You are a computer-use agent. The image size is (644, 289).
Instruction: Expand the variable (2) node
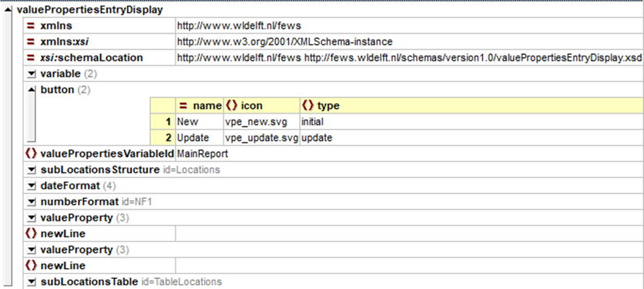click(31, 74)
